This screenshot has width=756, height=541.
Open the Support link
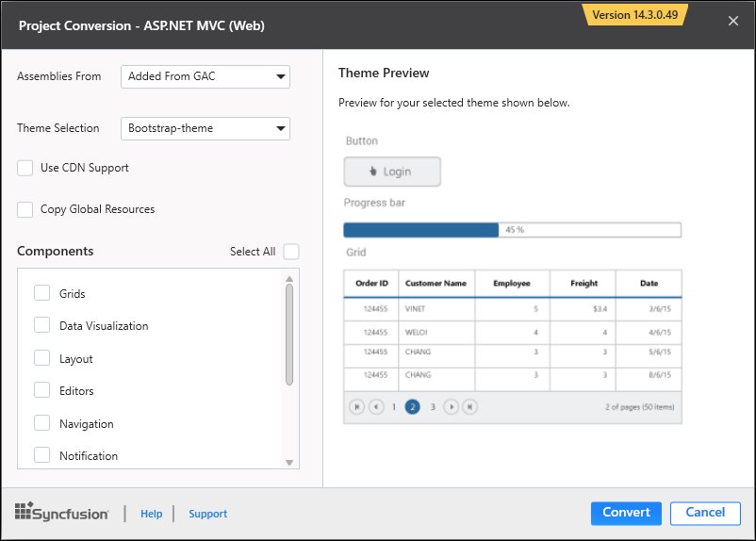tap(207, 514)
